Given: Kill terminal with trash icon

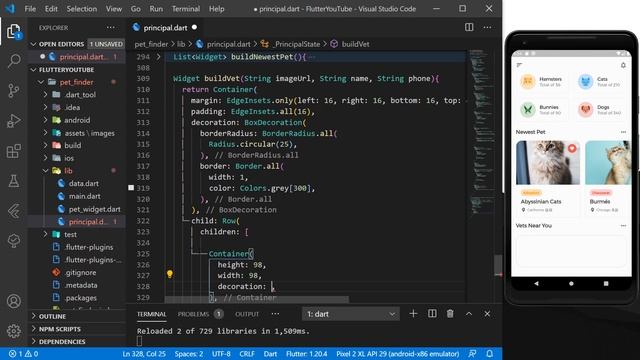Looking at the screenshot, I should pos(450,313).
